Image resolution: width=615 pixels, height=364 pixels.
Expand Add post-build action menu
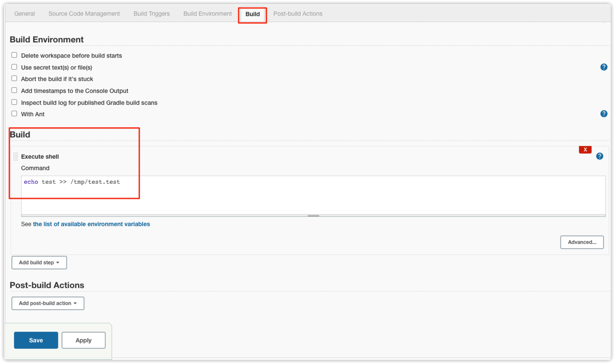click(48, 303)
